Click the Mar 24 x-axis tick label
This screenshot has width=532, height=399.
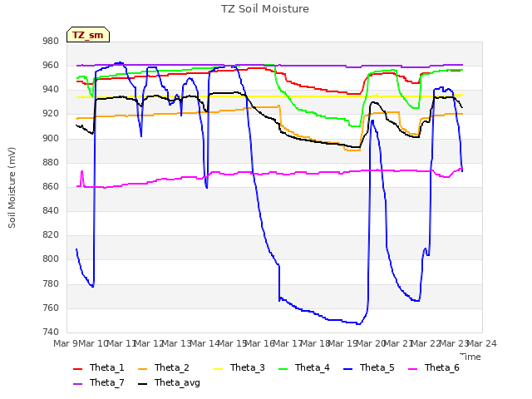click(482, 343)
